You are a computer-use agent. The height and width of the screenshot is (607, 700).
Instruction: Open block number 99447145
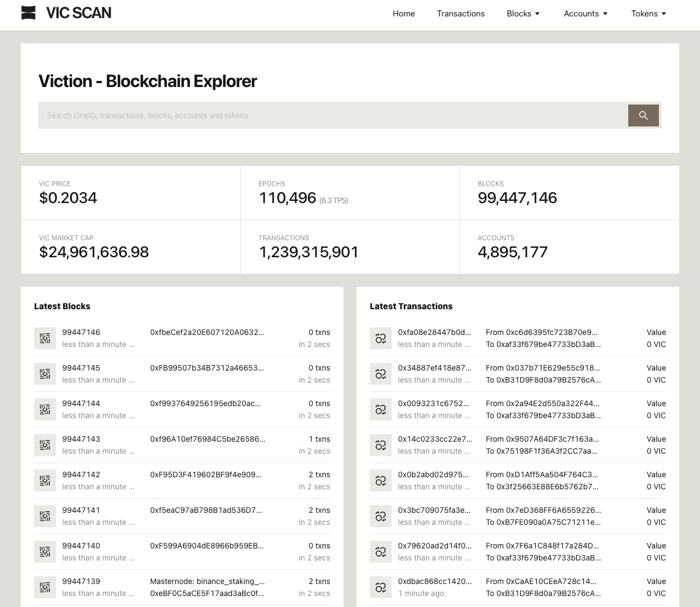(81, 368)
